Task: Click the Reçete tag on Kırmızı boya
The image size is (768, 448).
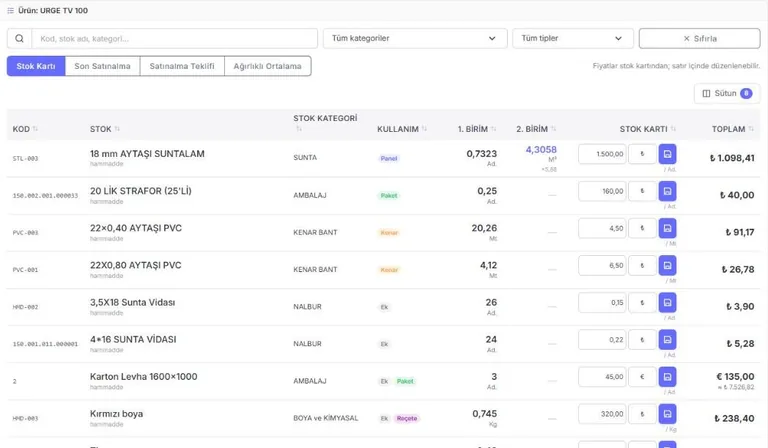Action: click(407, 419)
